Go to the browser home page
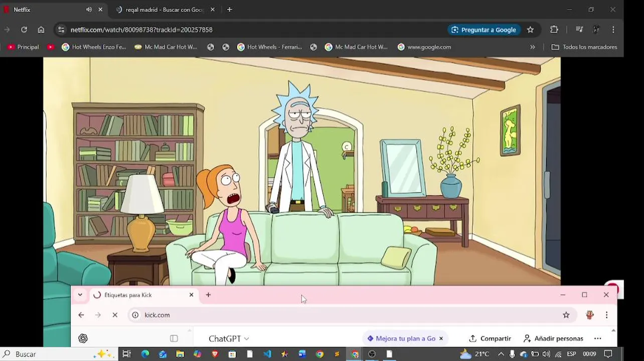The height and width of the screenshot is (361, 644). (x=41, y=30)
